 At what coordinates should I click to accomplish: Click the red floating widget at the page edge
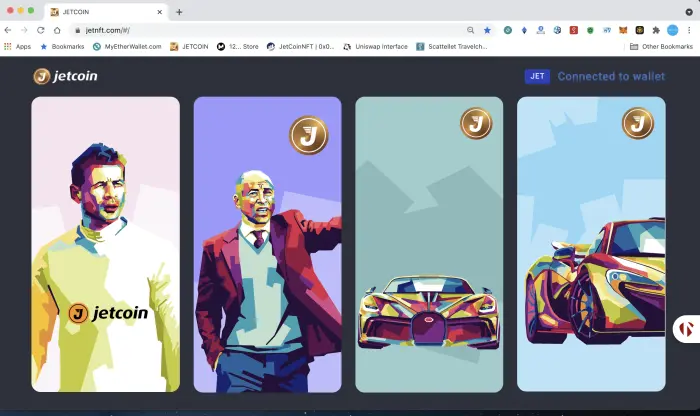click(687, 329)
